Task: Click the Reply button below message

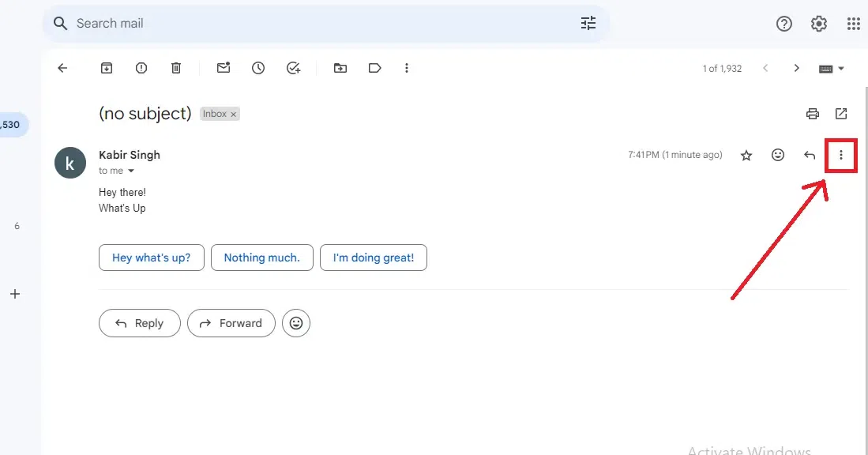Action: 140,323
